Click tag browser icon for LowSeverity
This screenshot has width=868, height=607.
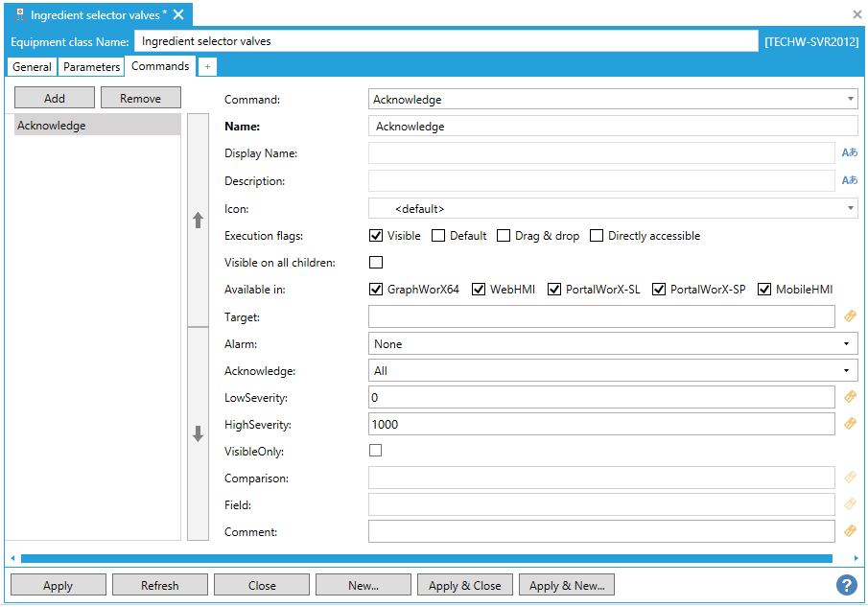849,397
